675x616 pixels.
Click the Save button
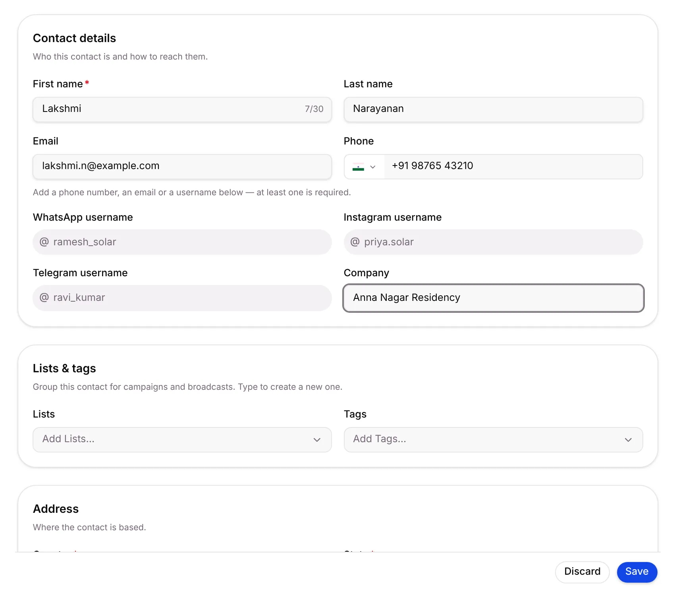point(637,572)
